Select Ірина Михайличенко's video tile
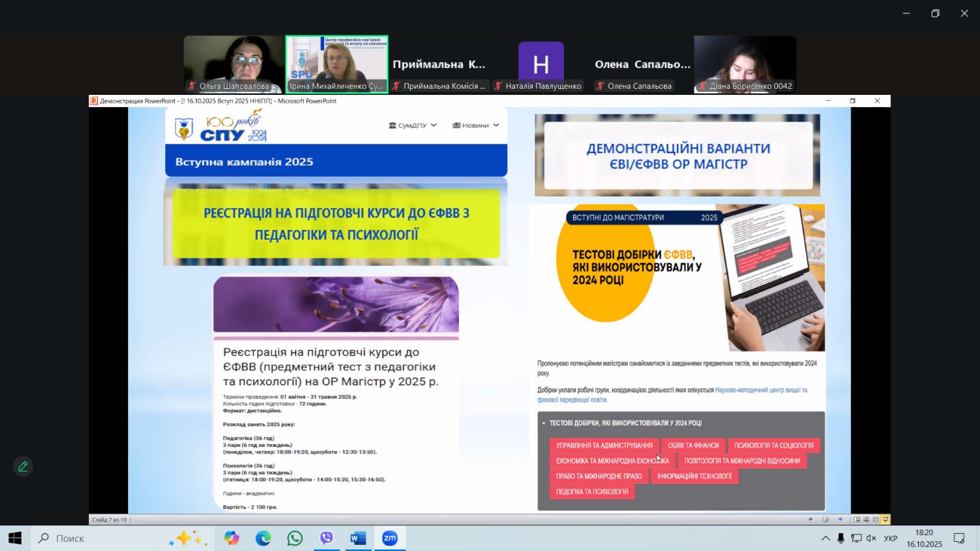The height and width of the screenshot is (551, 980). [x=337, y=64]
